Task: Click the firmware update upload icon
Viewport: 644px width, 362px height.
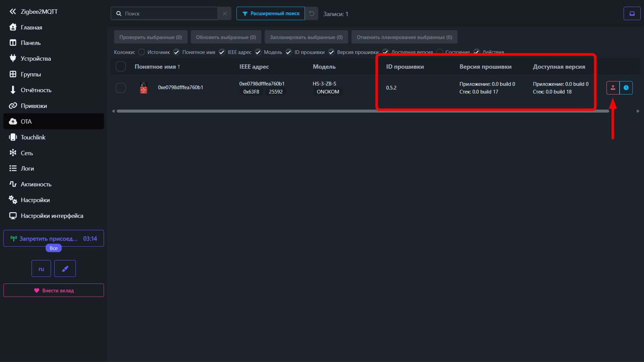Action: [x=613, y=87]
